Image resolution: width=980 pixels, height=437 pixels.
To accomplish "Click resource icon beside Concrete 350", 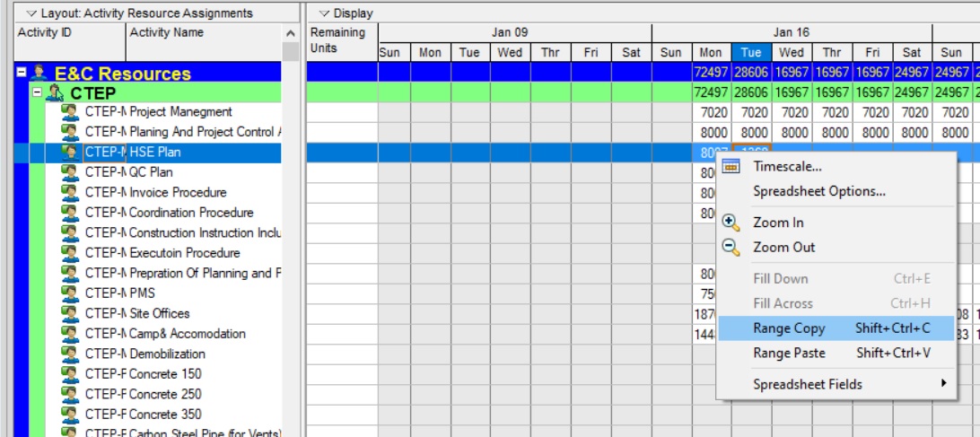I will 70,415.
